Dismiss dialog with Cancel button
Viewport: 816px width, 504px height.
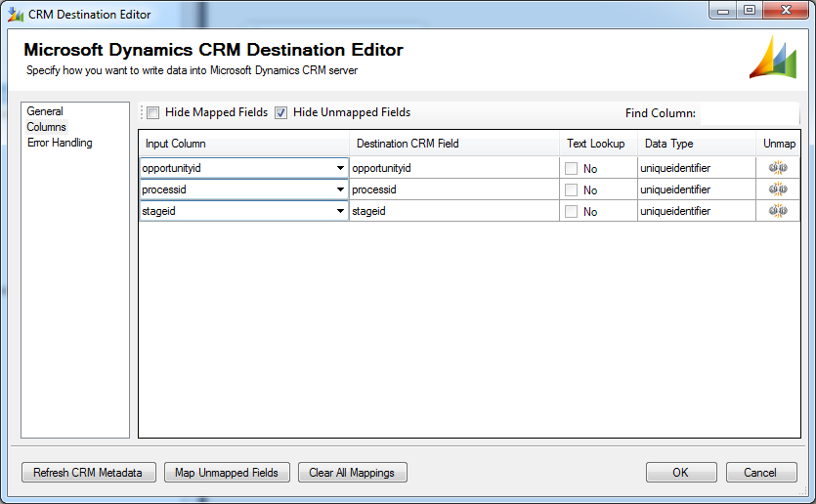click(x=761, y=473)
